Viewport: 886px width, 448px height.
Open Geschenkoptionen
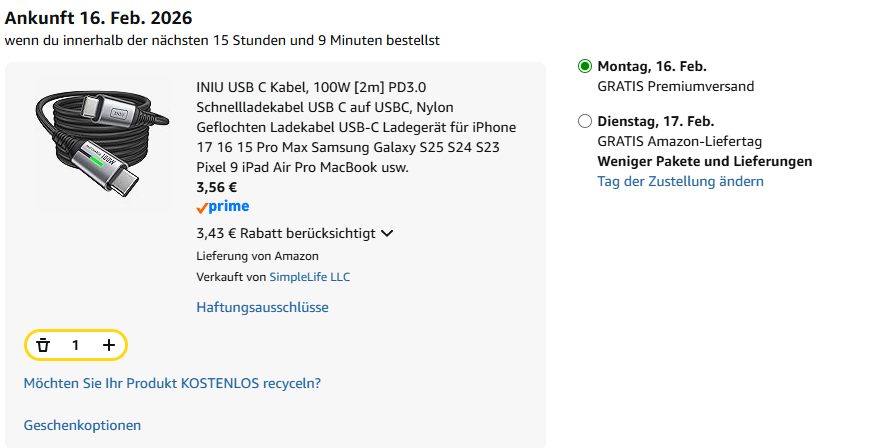click(82, 425)
